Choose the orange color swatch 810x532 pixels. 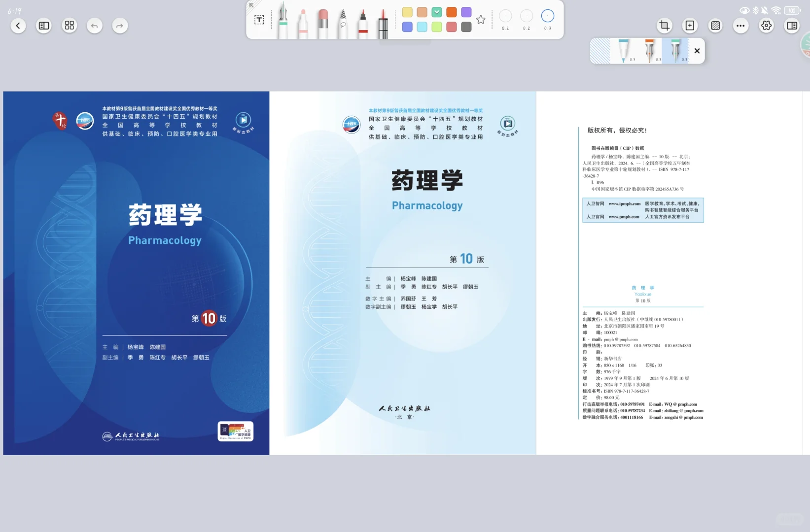click(x=452, y=12)
